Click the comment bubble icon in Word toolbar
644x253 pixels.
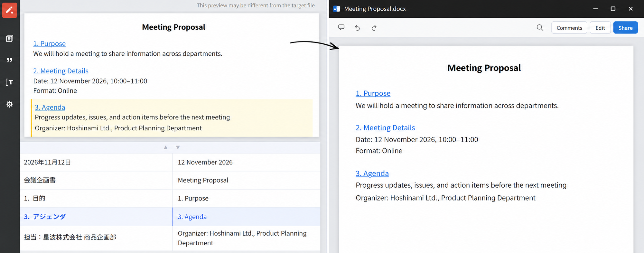pos(341,27)
